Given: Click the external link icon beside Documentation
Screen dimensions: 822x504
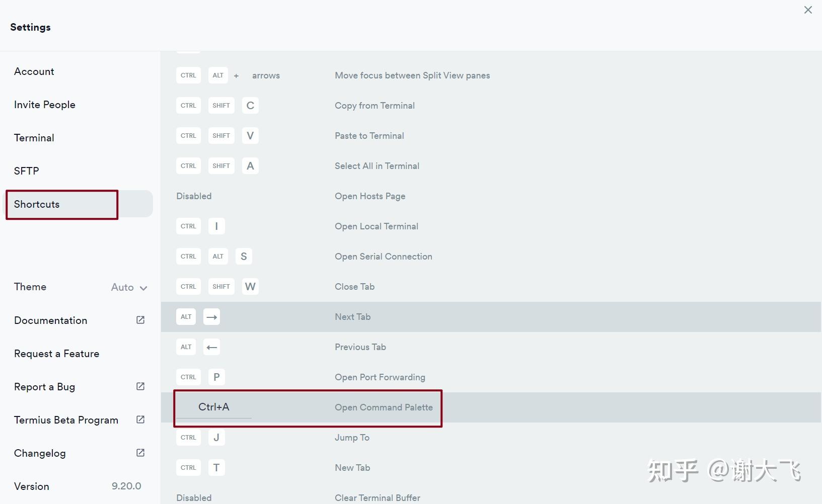Looking at the screenshot, I should pyautogui.click(x=140, y=320).
